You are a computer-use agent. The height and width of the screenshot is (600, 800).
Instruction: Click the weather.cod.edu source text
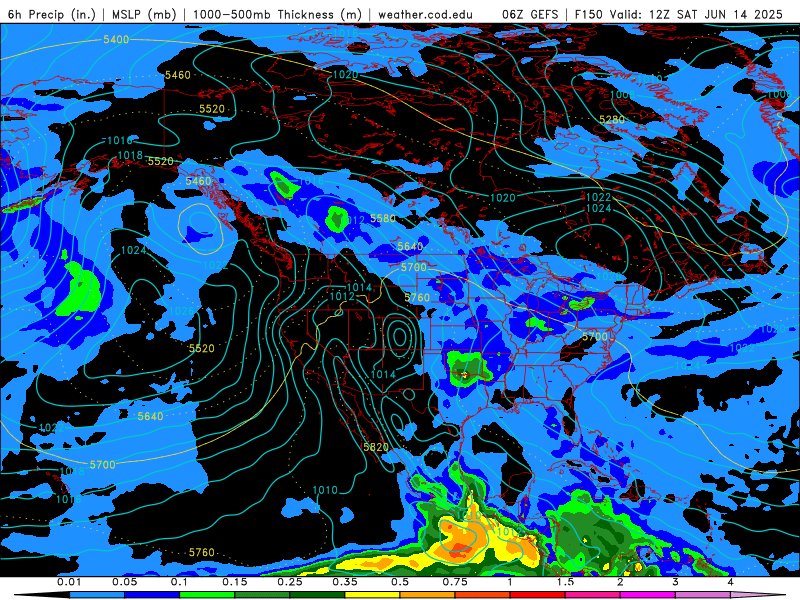click(425, 14)
